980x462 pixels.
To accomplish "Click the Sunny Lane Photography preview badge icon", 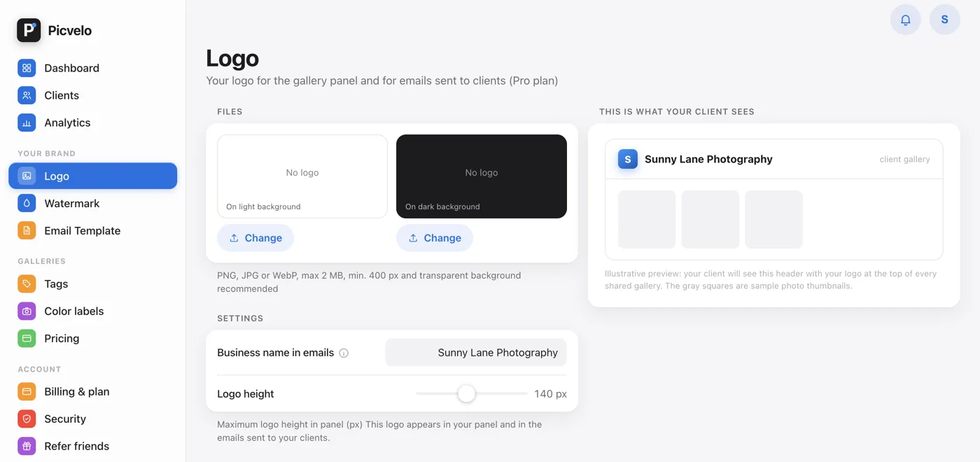I will click(627, 159).
